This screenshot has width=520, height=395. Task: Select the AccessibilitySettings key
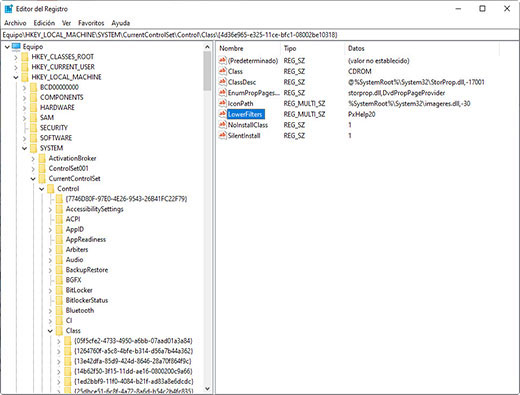point(95,209)
